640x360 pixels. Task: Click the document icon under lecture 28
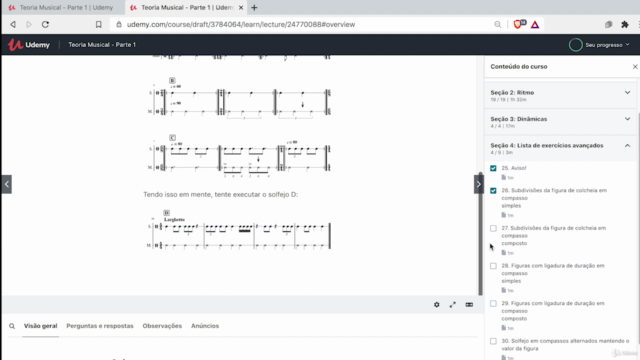click(504, 290)
